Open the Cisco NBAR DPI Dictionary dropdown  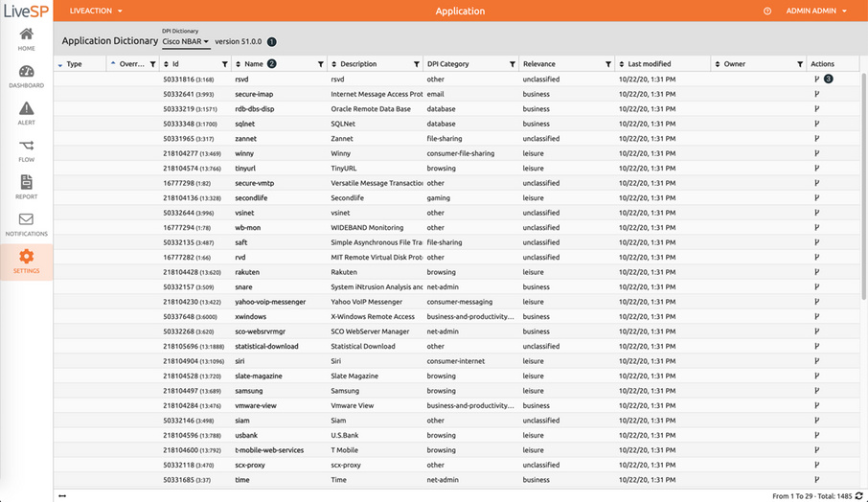pyautogui.click(x=186, y=41)
